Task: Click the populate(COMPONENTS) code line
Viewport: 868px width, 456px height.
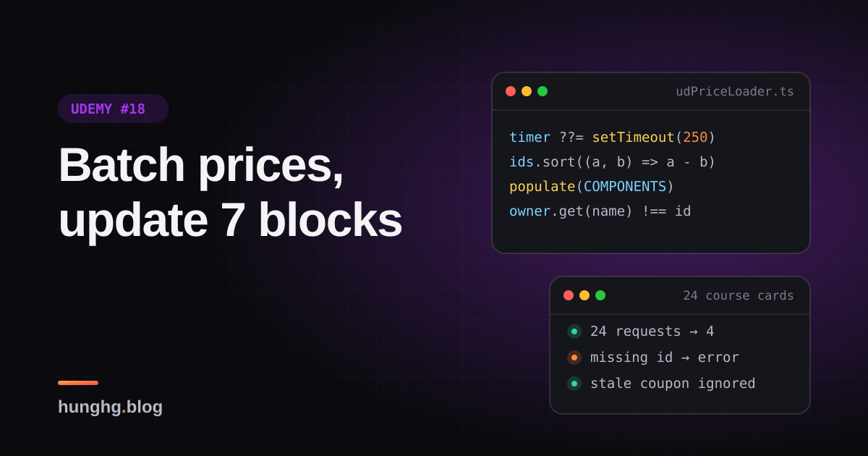Action: pos(592,186)
